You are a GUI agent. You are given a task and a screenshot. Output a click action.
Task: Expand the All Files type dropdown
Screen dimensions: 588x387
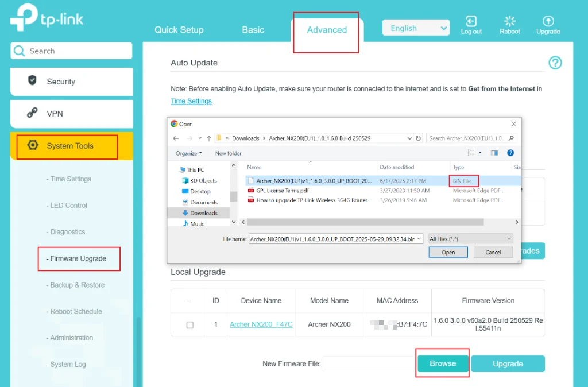coord(470,239)
